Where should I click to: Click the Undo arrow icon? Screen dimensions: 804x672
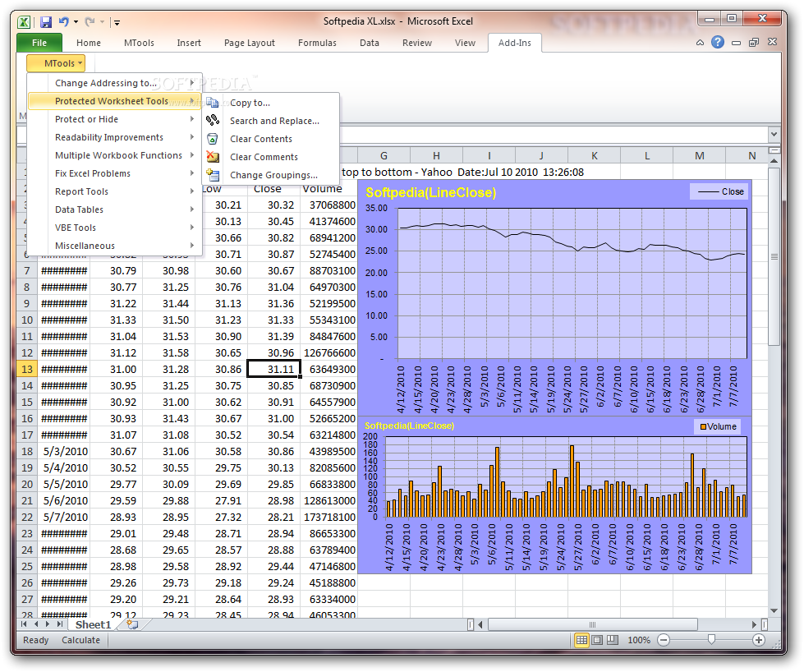click(65, 22)
